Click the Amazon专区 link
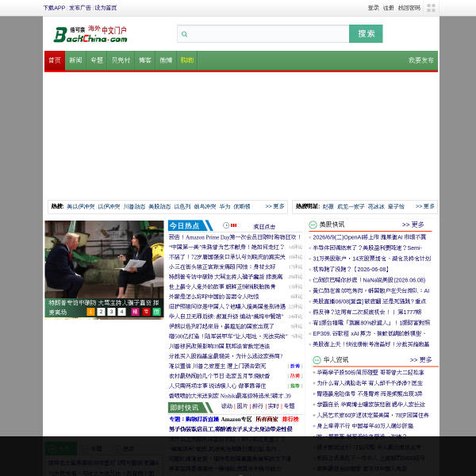Viewport: 476px width, 476px height. point(236,419)
